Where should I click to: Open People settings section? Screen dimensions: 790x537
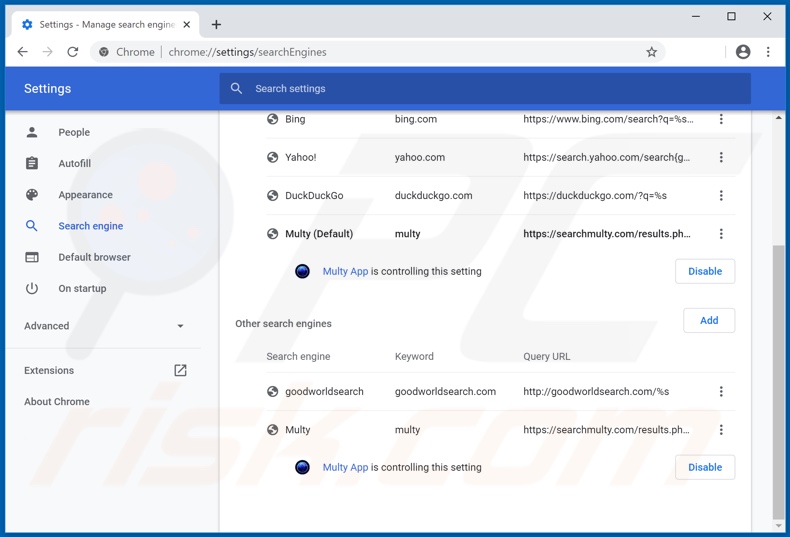(x=74, y=132)
